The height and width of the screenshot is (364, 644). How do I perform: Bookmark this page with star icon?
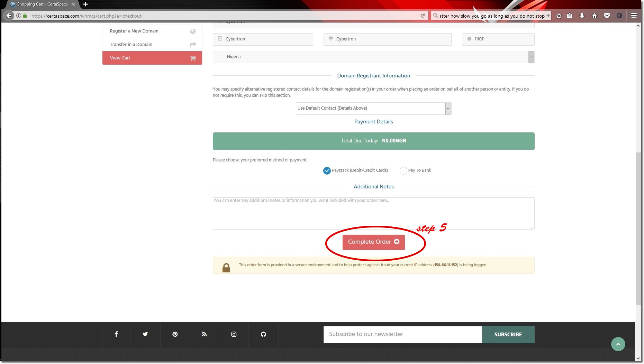pos(559,16)
